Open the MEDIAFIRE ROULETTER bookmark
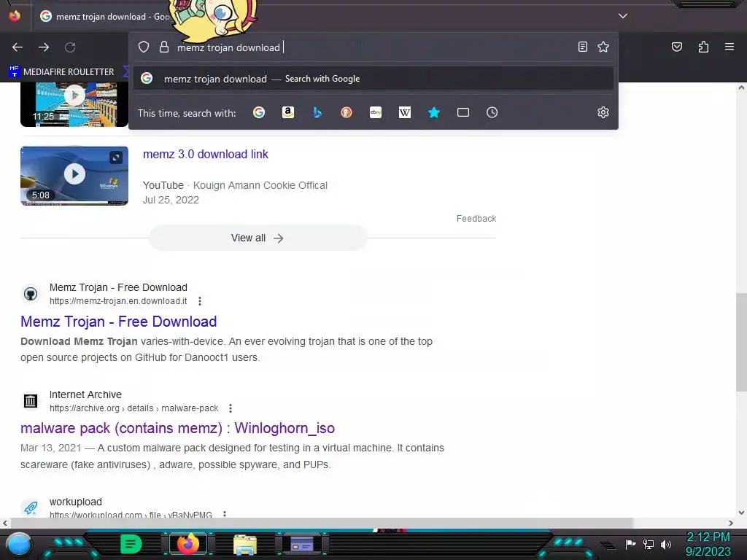This screenshot has width=747, height=560. tap(61, 72)
